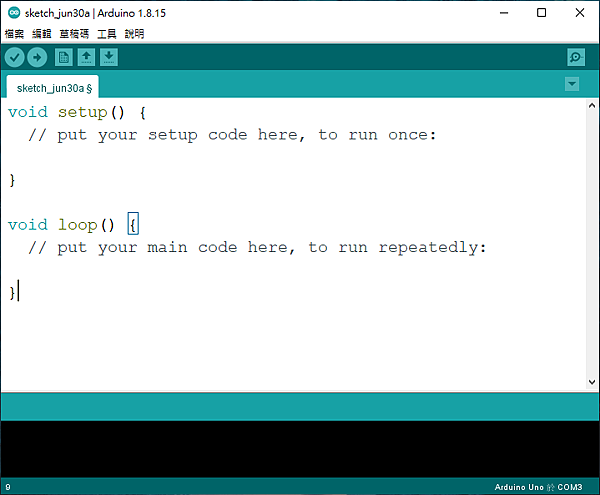Click the editor scrollbar down arrow
Viewport: 600px width, 495px height.
point(592,382)
